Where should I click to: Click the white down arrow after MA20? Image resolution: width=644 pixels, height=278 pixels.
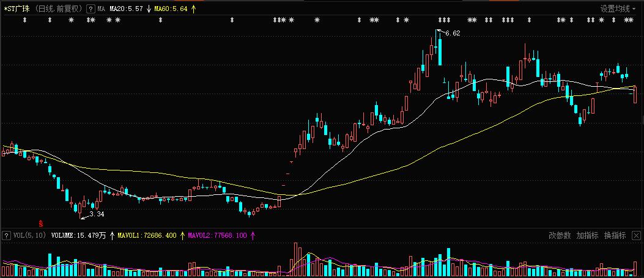pos(149,9)
